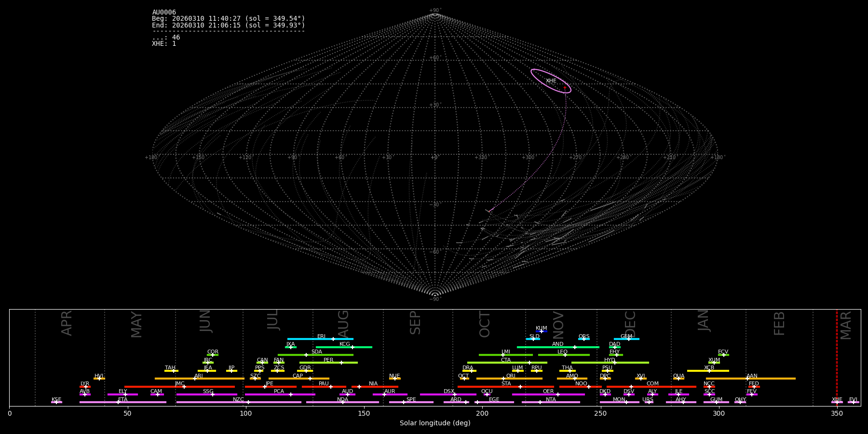Viewport: 868px width, 434px height.
Task: Select the COM shower bar
Action: click(x=651, y=386)
